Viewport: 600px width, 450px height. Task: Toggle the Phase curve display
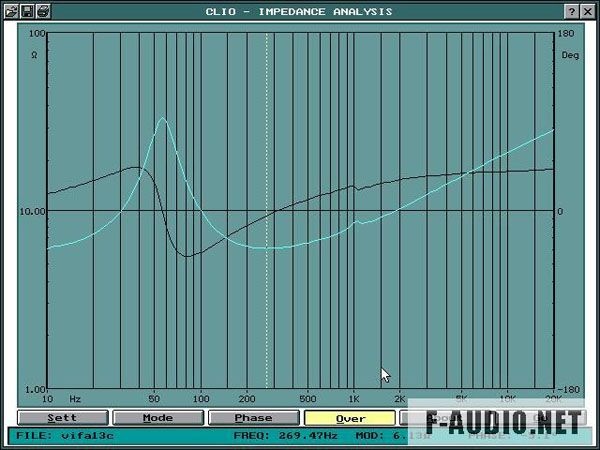[254, 418]
